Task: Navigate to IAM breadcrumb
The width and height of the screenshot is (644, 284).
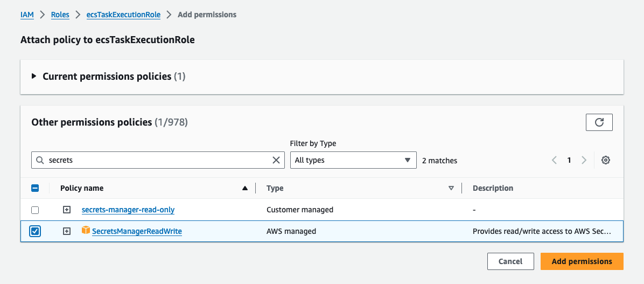Action: 27,15
